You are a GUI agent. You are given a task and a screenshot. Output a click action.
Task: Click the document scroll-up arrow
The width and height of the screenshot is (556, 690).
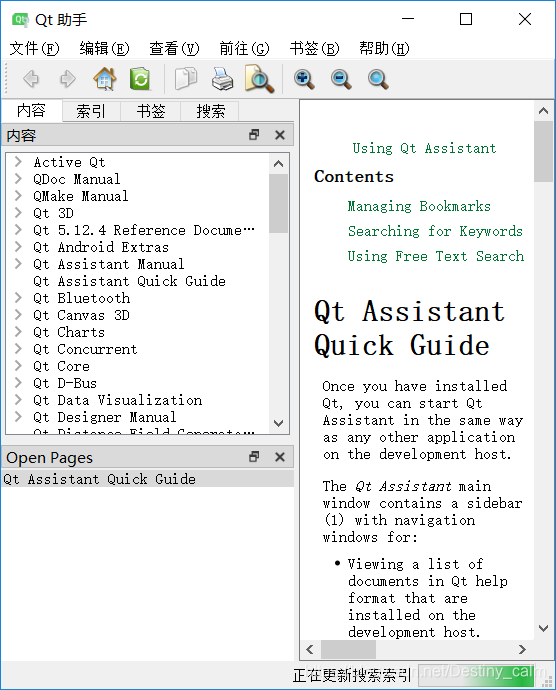(544, 110)
